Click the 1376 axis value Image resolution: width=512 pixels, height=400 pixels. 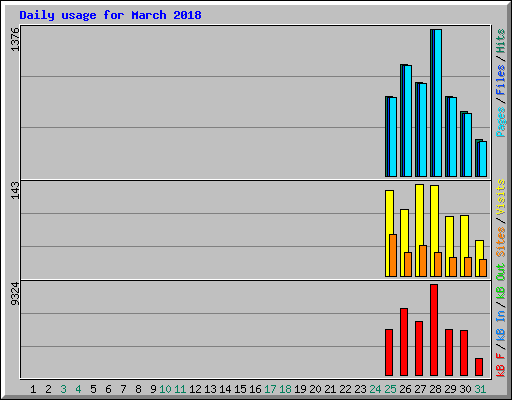[15, 39]
